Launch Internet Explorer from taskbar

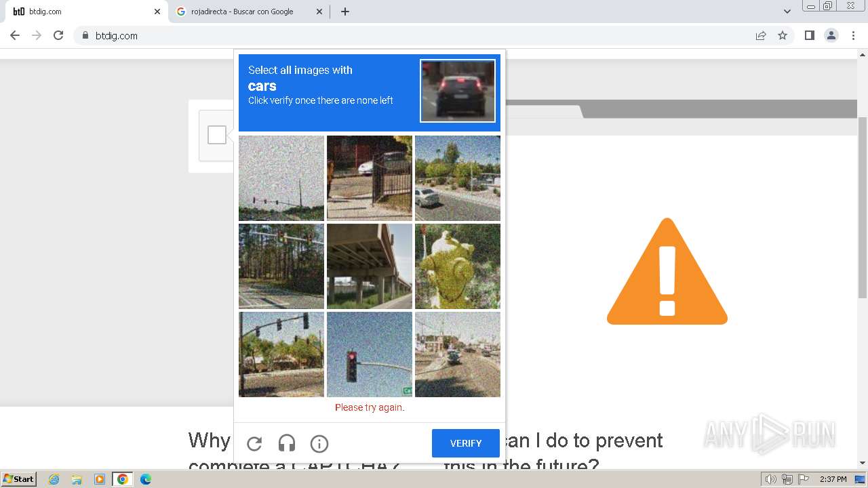pyautogui.click(x=54, y=479)
